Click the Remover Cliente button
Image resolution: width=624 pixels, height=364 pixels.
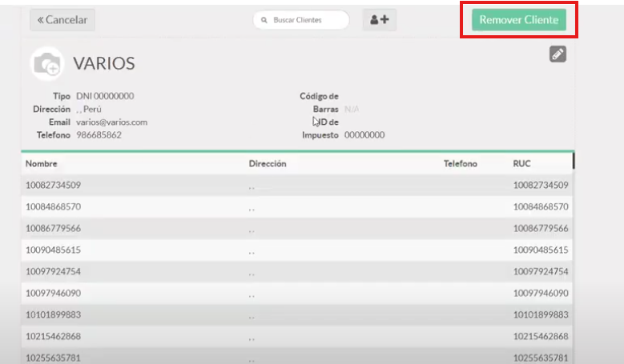point(518,20)
